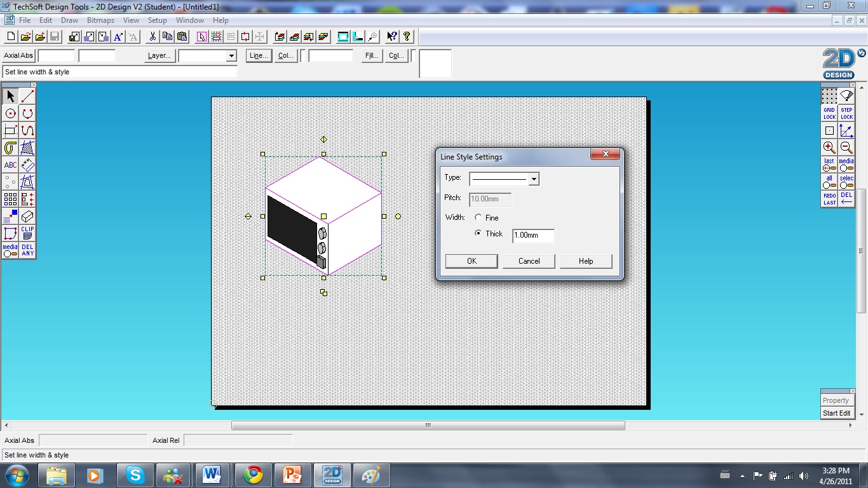Click inside the thick width value field
Image resolution: width=868 pixels, height=488 pixels.
533,236
